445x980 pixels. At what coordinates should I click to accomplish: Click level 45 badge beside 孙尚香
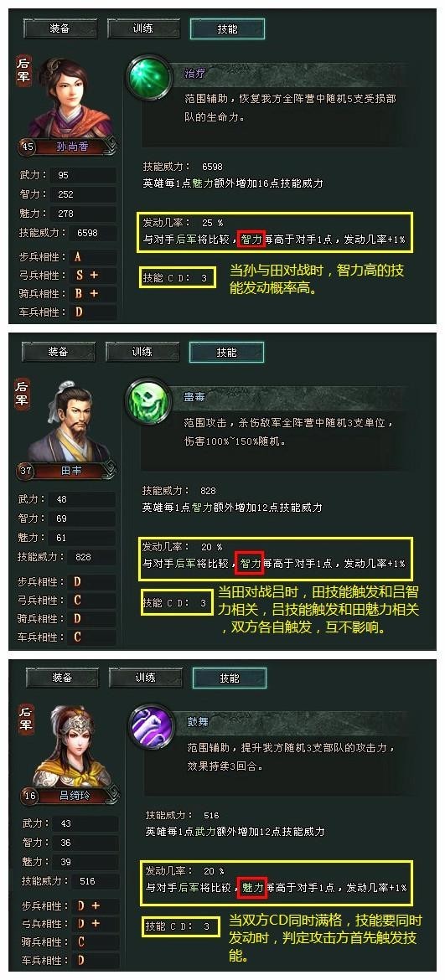click(28, 147)
